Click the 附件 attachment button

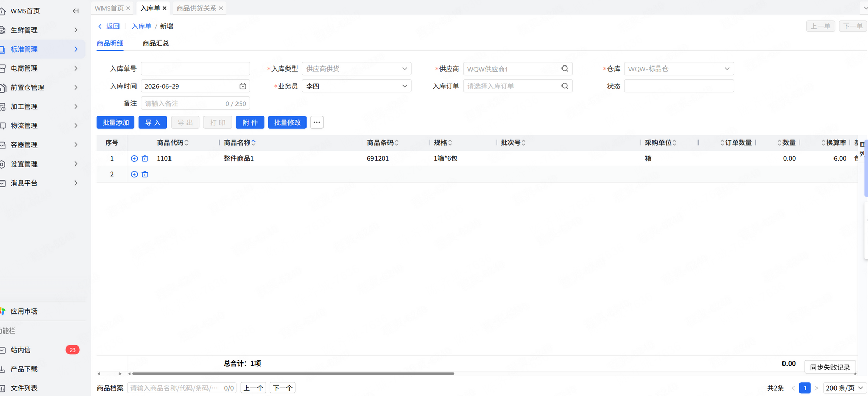pos(250,122)
